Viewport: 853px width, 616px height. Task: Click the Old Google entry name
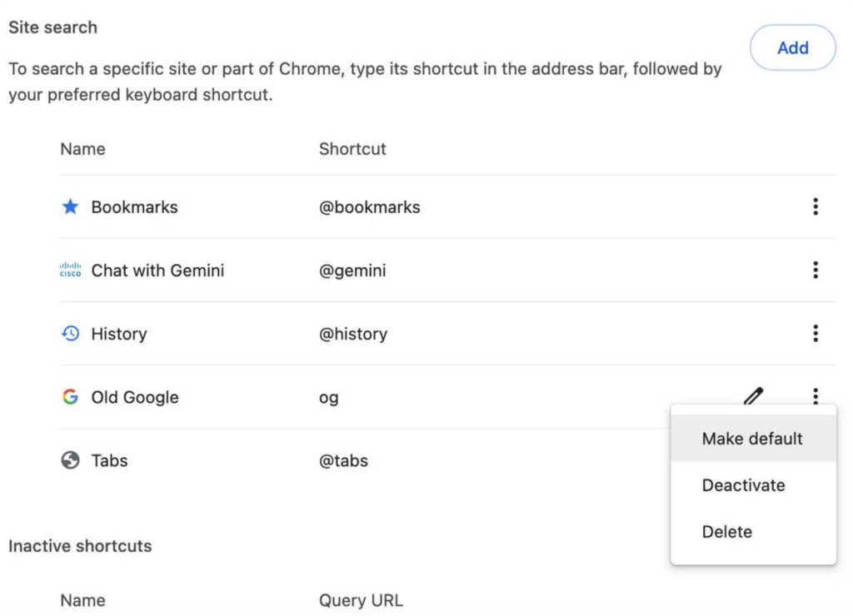point(135,397)
